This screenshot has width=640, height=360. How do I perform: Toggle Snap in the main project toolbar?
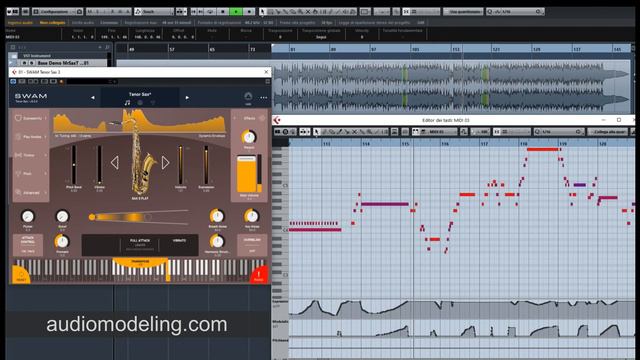click(406, 11)
